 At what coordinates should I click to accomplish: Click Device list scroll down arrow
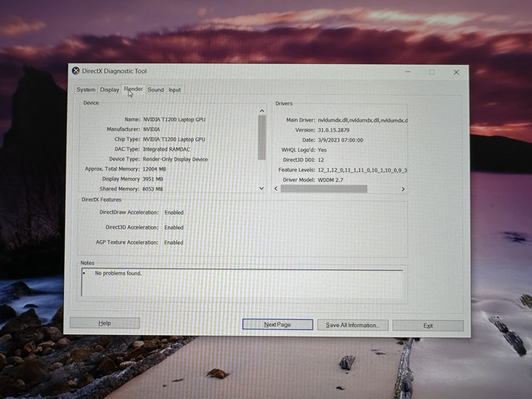click(x=262, y=188)
